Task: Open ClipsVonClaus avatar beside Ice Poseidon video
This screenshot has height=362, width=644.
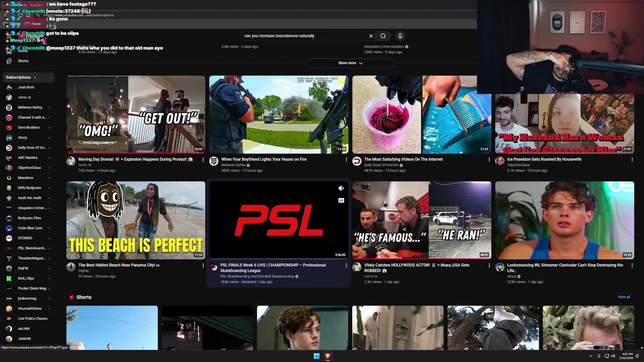Action: click(x=500, y=161)
